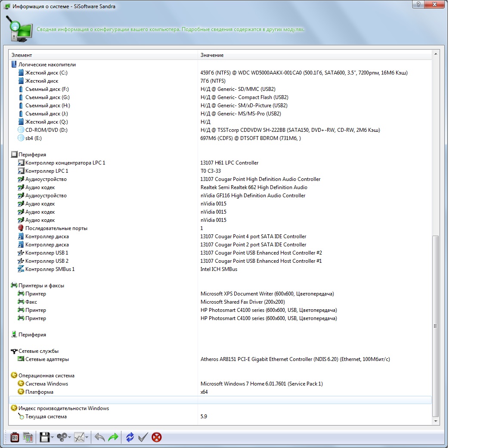Click the 5.9 performance index value
Viewport: 496px width, 448px height.
[x=204, y=417]
